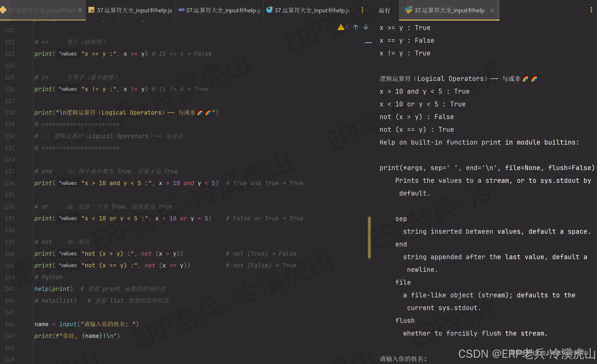Jump to next highlighted error arrow

pyautogui.click(x=366, y=27)
